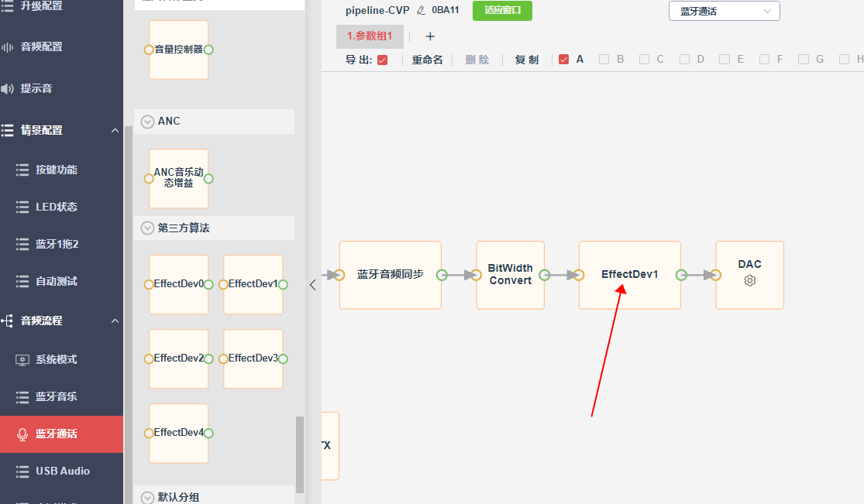Image resolution: width=864 pixels, height=504 pixels.
Task: Collapse the ANC module section
Action: (x=147, y=122)
